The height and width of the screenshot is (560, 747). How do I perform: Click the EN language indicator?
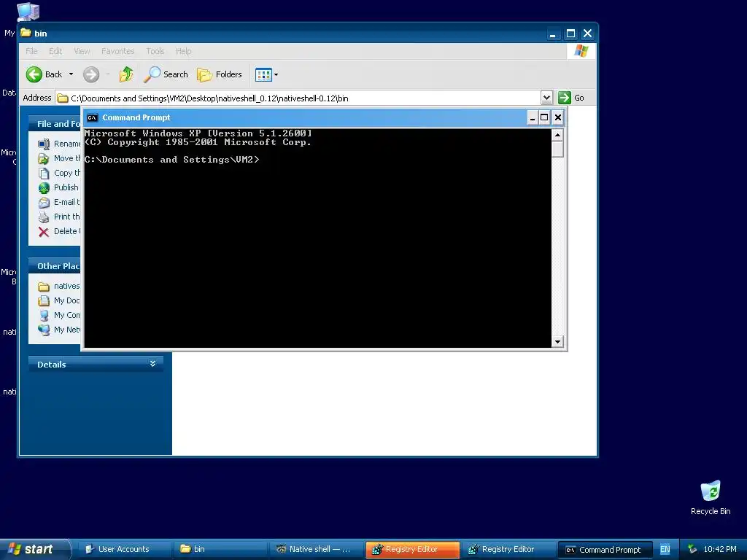coord(665,549)
